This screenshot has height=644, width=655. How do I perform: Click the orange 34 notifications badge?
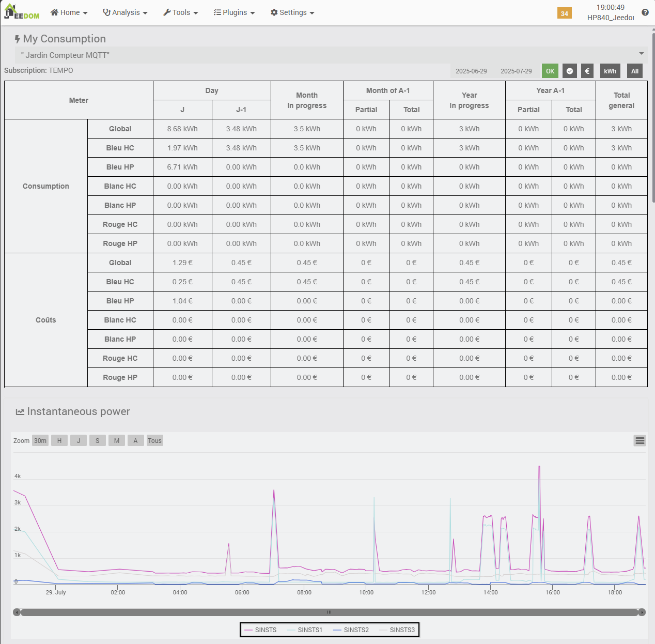pyautogui.click(x=564, y=13)
